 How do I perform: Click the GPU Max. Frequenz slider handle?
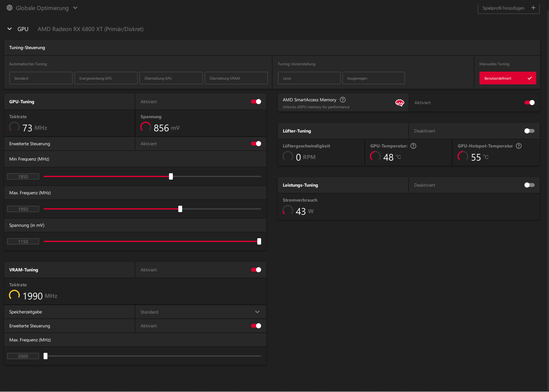click(180, 209)
